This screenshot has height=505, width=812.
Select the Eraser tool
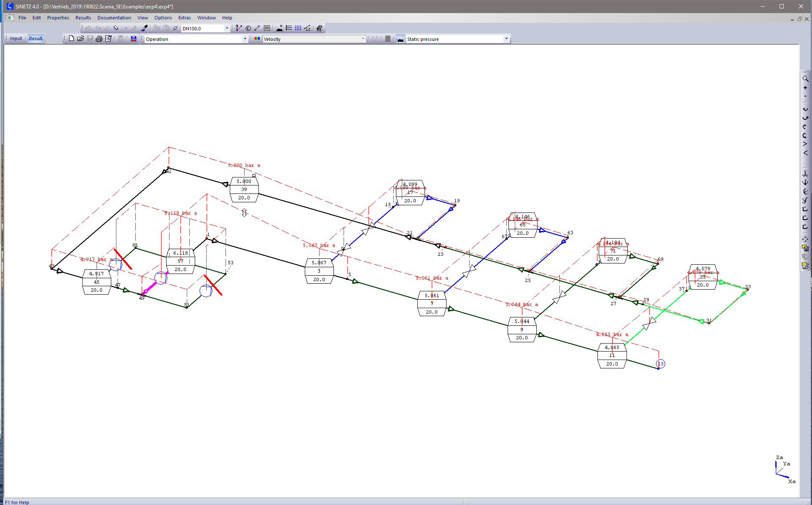(x=116, y=28)
